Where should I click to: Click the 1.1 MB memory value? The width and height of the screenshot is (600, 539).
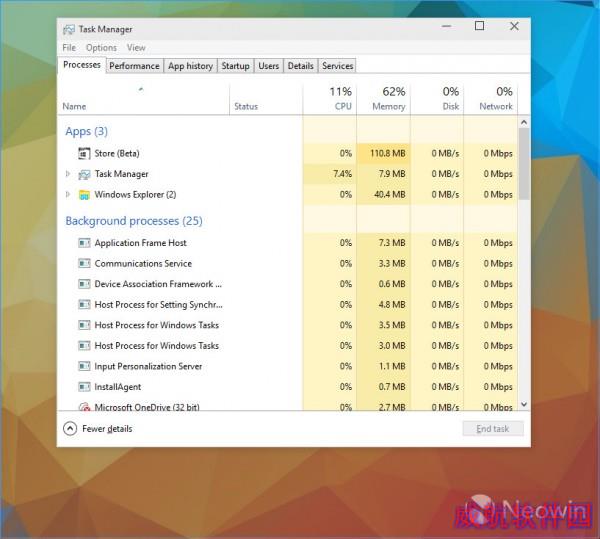392,366
